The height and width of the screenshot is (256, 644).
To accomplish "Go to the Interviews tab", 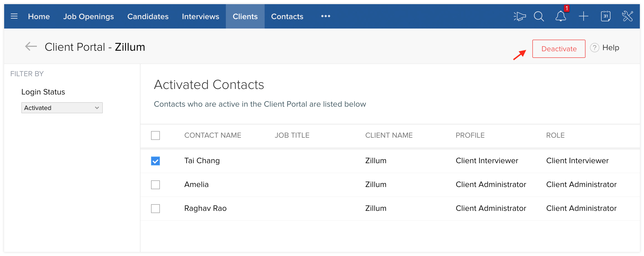I will pyautogui.click(x=200, y=17).
